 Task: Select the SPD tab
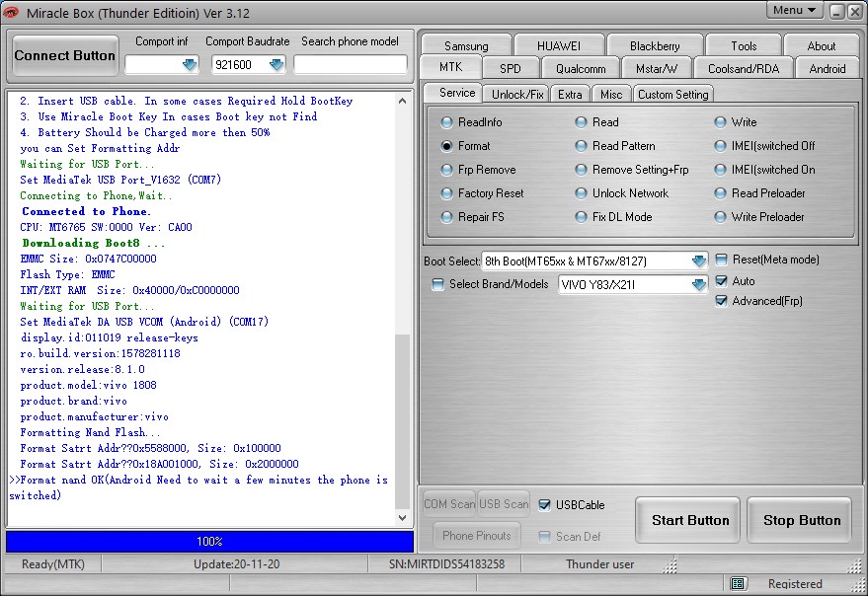point(510,69)
